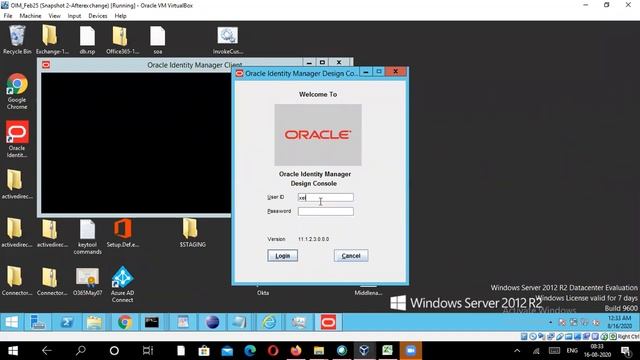Select the InvokeCus desktop icon

point(228,40)
